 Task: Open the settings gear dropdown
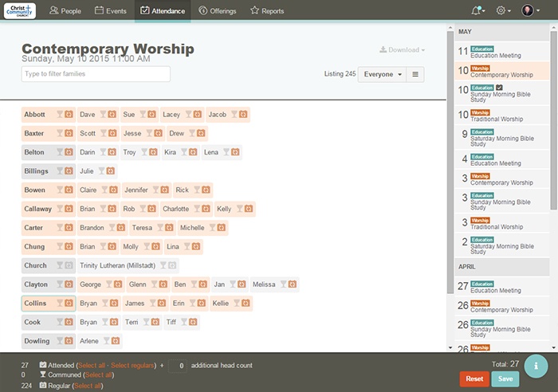(503, 10)
